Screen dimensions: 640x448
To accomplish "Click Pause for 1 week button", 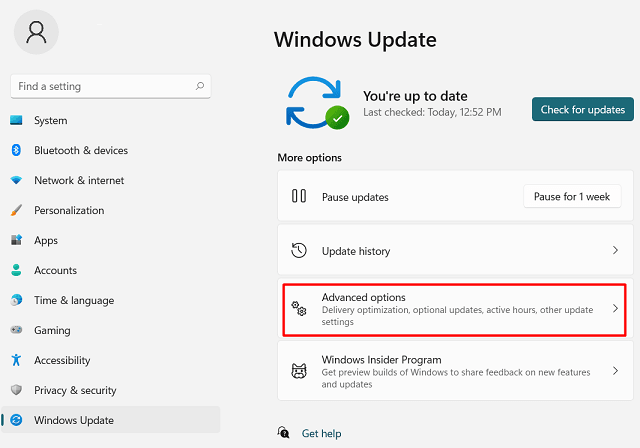I will [x=572, y=196].
